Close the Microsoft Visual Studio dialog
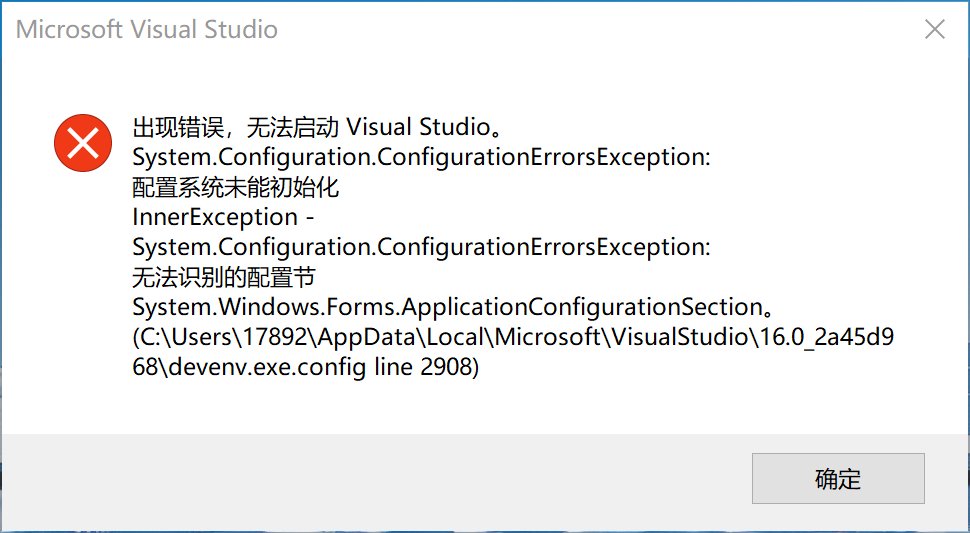The height and width of the screenshot is (533, 970). tap(934, 29)
